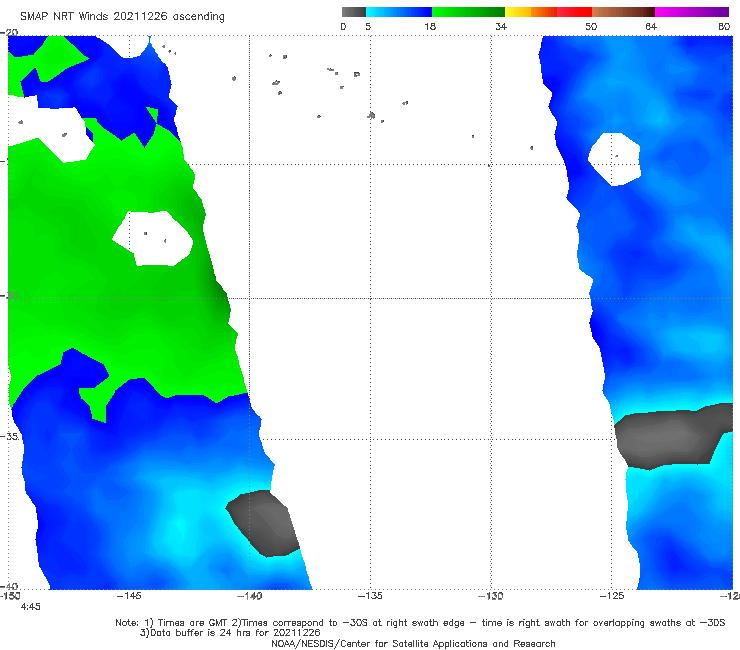Viewport: 740px width, 650px height.
Task: Click the color bar label '18'
Action: click(430, 26)
